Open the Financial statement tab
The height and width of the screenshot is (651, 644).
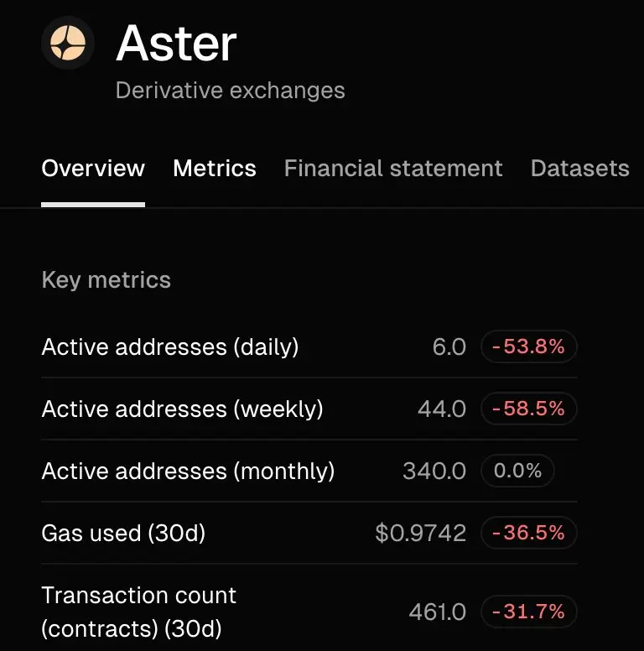[393, 169]
